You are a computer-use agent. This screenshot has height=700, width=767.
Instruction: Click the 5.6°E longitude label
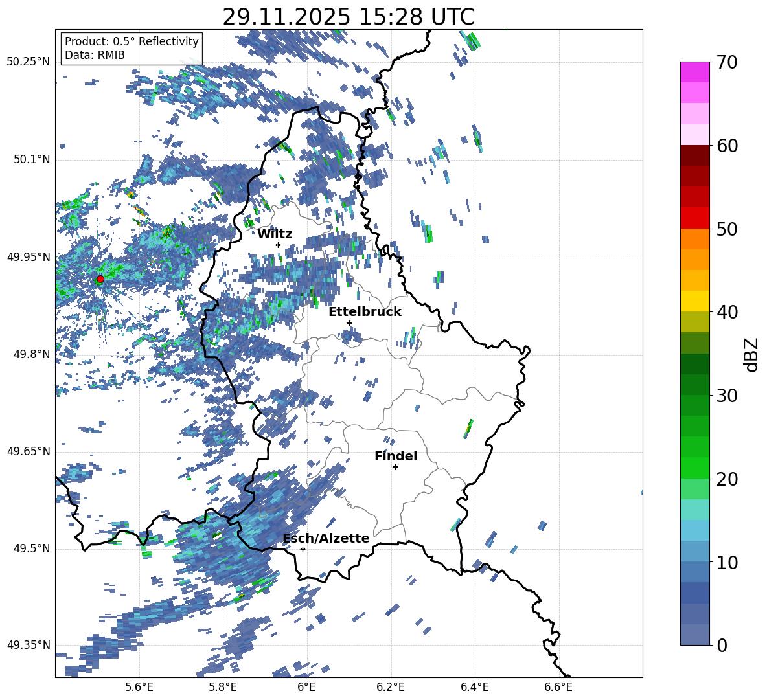(139, 688)
